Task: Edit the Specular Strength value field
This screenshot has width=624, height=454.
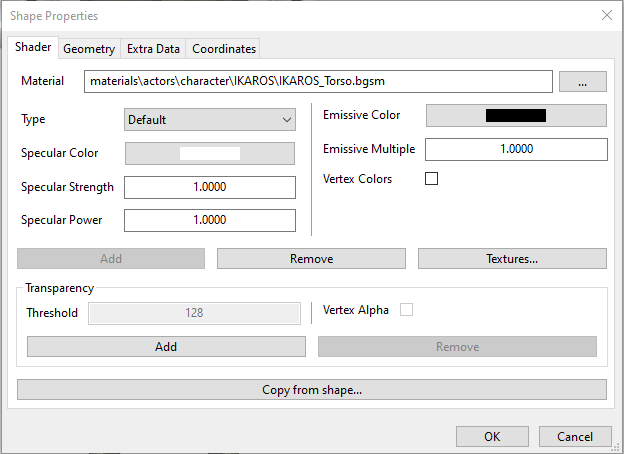Action: (210, 187)
